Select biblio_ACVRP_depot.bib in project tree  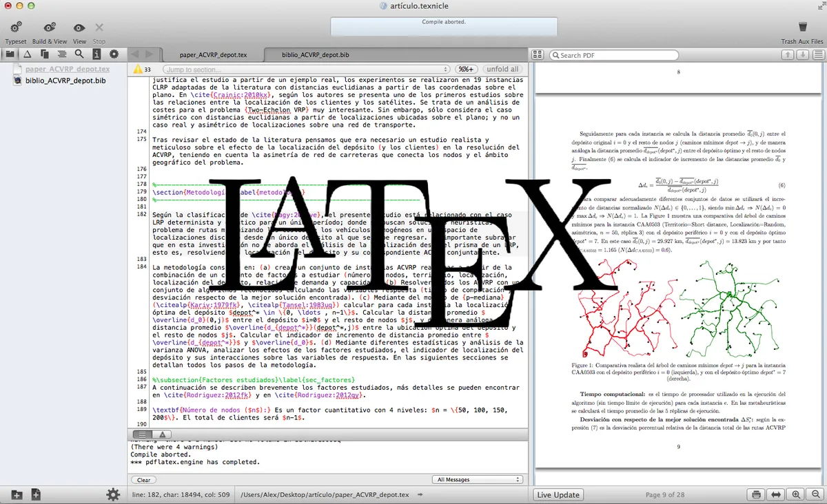pyautogui.click(x=65, y=80)
